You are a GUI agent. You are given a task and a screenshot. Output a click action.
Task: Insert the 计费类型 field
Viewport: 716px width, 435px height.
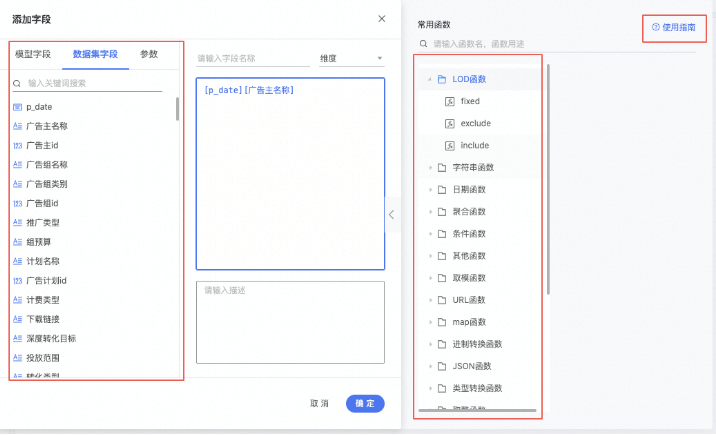tap(43, 300)
